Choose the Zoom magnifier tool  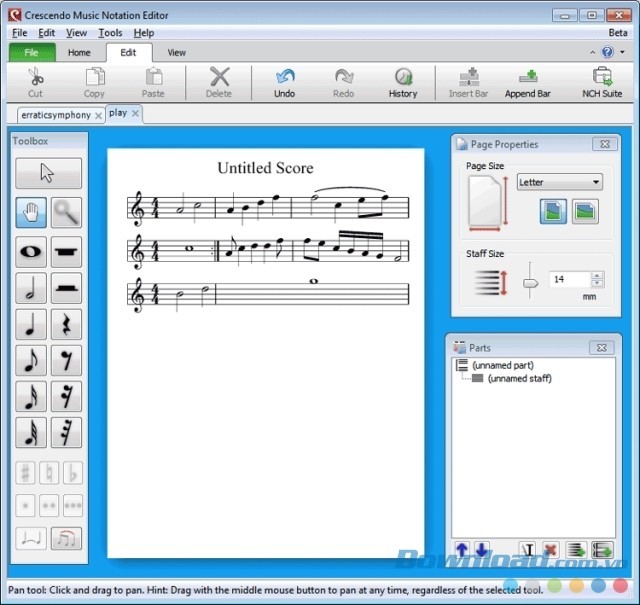tap(66, 212)
